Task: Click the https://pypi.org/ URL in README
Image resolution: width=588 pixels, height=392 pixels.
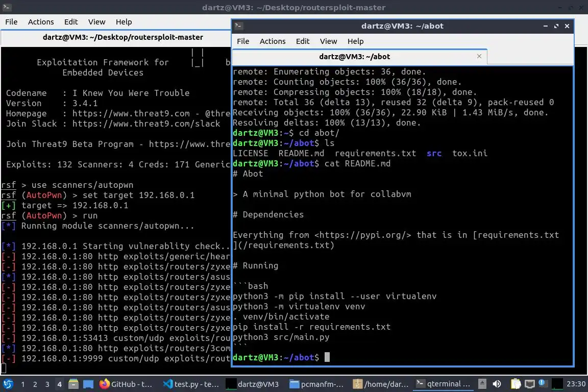Action: 362,235
